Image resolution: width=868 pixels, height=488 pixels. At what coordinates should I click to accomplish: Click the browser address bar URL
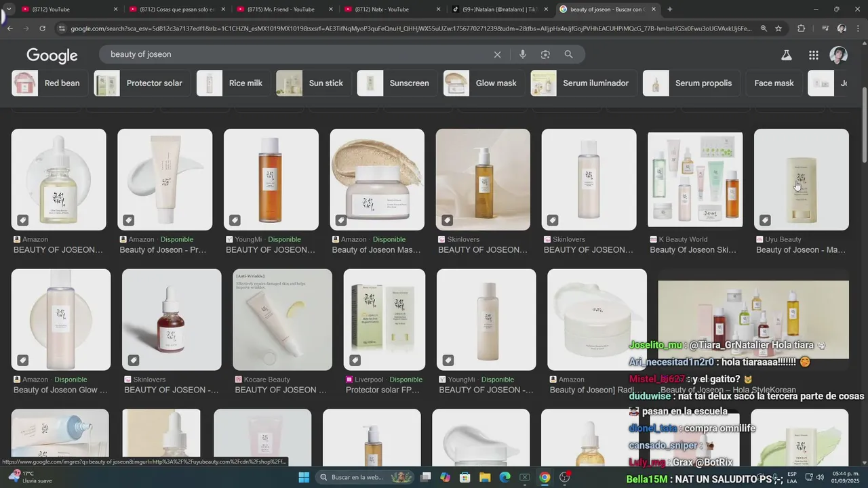410,28
